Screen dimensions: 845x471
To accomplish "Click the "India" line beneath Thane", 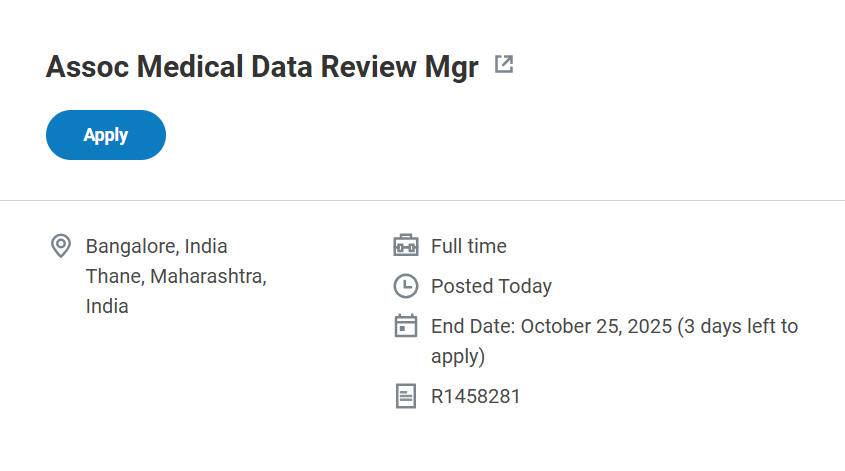I will [107, 306].
